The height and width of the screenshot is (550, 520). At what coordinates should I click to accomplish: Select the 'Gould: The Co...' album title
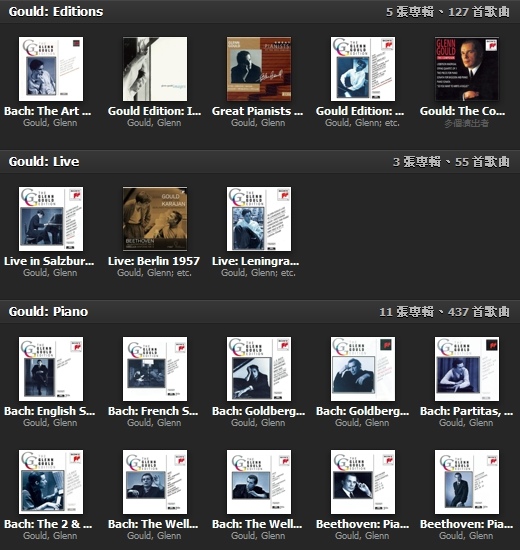(462, 111)
